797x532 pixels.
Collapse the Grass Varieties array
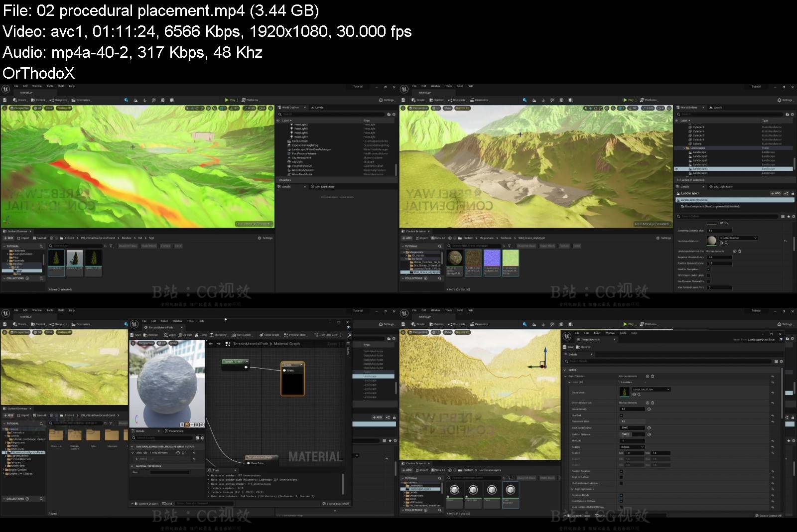[x=566, y=376]
